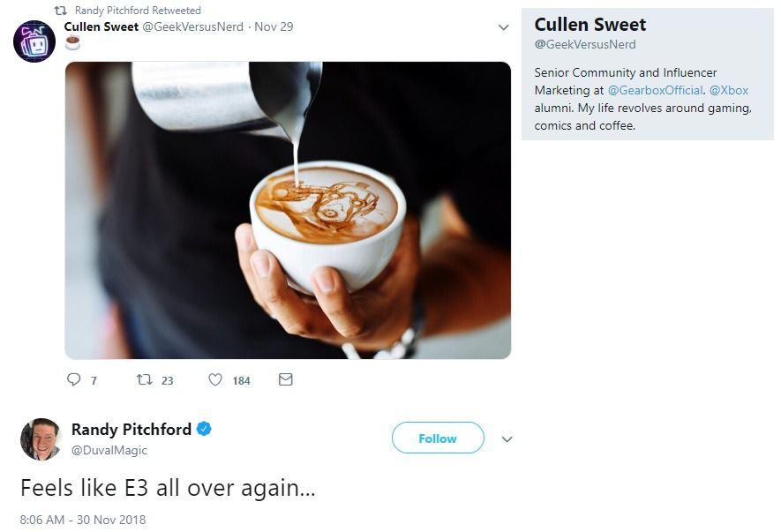Follow Randy Pitchford
The height and width of the screenshot is (532, 781).
[438, 438]
